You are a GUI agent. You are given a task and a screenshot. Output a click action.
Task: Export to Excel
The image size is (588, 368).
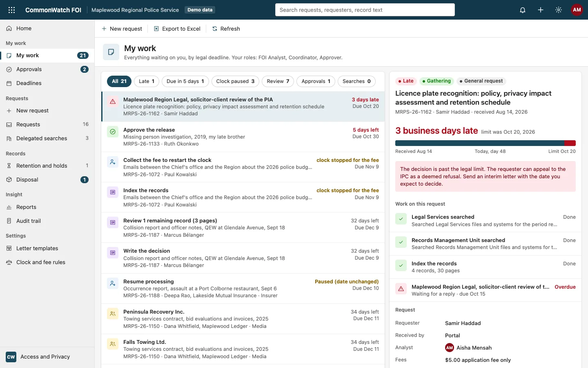(177, 29)
